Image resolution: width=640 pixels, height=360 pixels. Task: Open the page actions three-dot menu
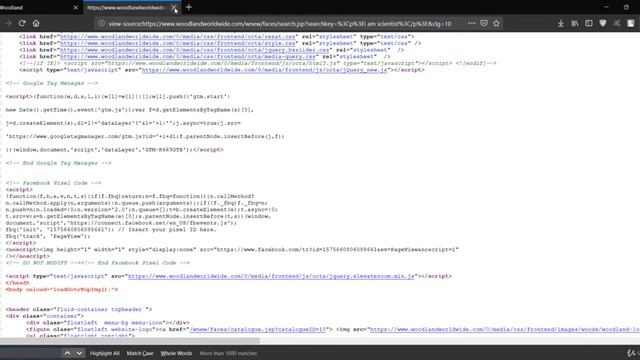click(x=471, y=23)
